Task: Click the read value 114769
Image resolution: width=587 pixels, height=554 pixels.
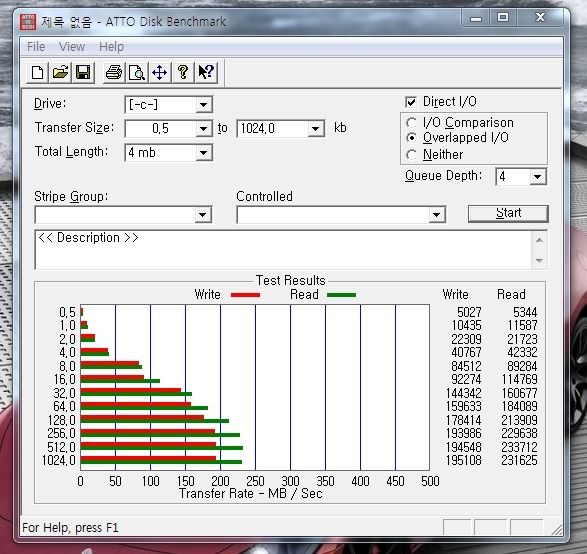Action: click(519, 380)
